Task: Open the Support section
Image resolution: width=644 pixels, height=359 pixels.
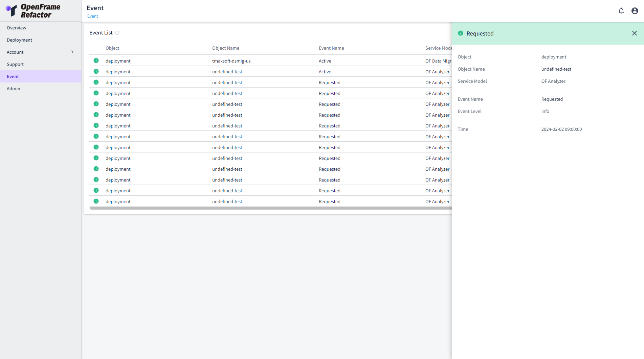Action: (15, 64)
